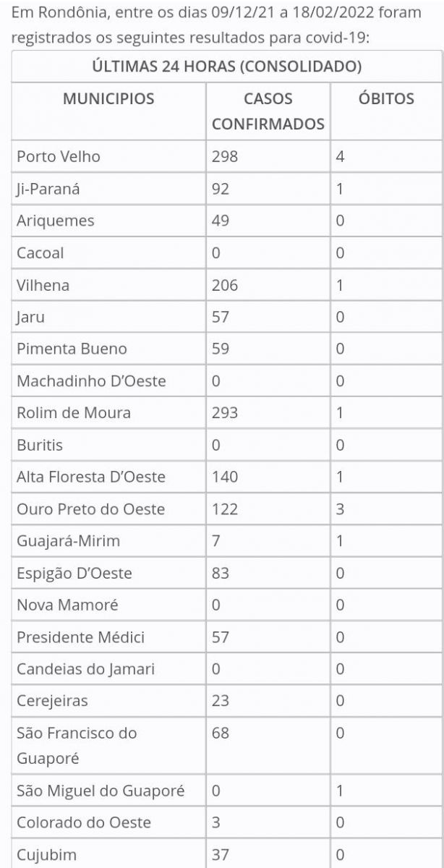Select Espigão D'Oeste's 83 cases cell
444x868 pixels.
tap(221, 573)
